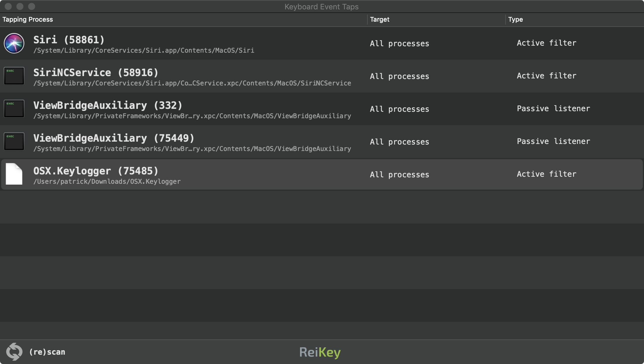The width and height of the screenshot is (644, 364).
Task: Start a (re)scan via text button
Action: [47, 352]
